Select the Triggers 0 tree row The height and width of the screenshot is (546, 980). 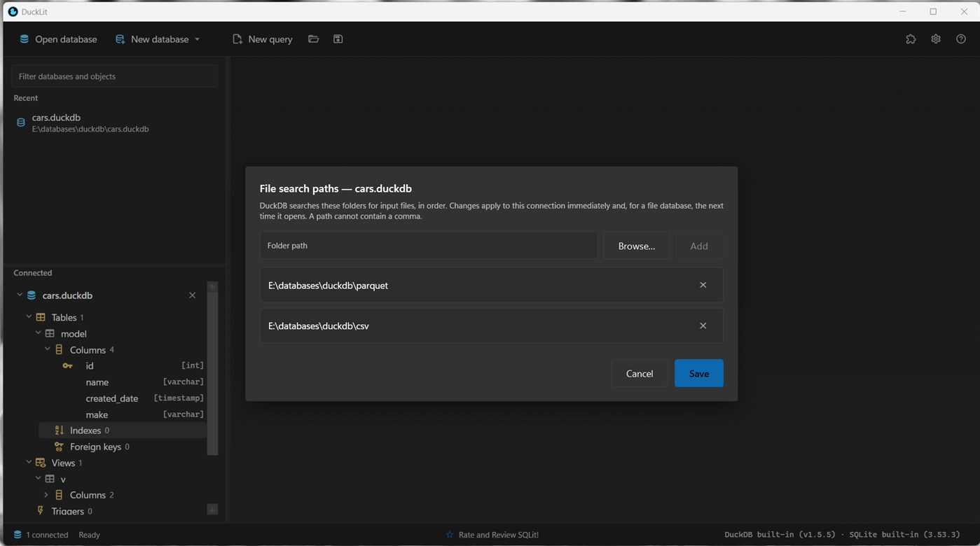(x=112, y=511)
